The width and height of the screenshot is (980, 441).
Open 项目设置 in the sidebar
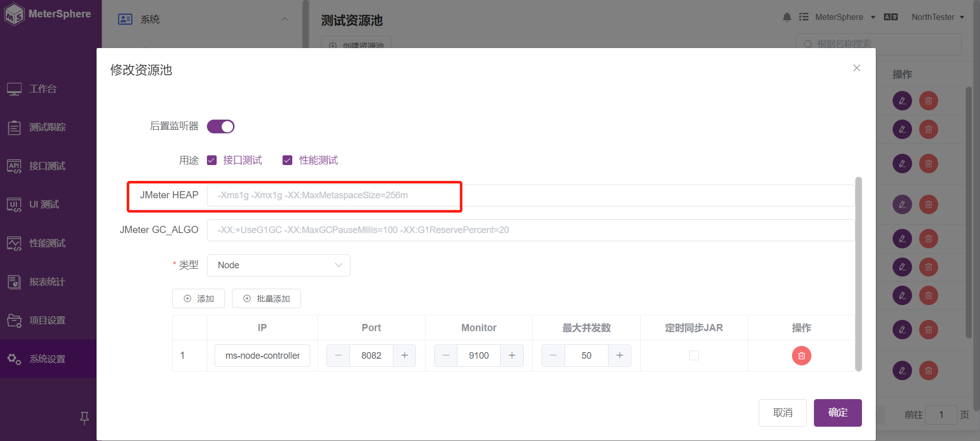[x=49, y=320]
